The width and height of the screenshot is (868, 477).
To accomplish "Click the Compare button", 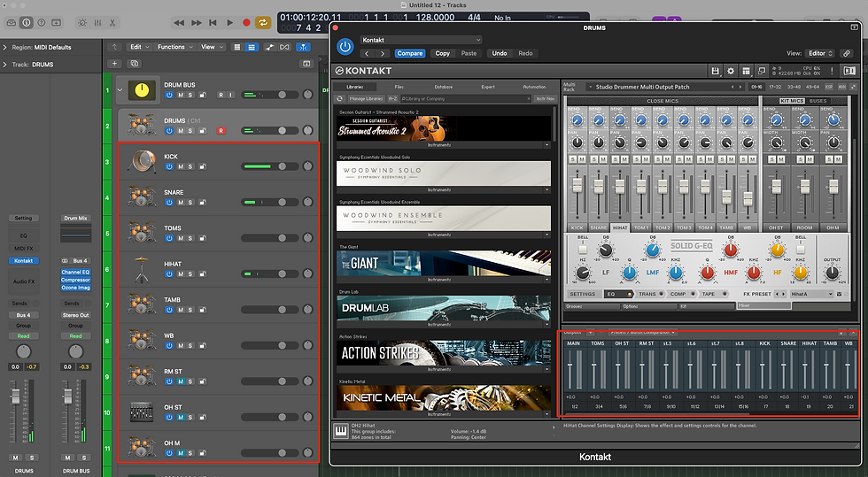I will coord(409,54).
